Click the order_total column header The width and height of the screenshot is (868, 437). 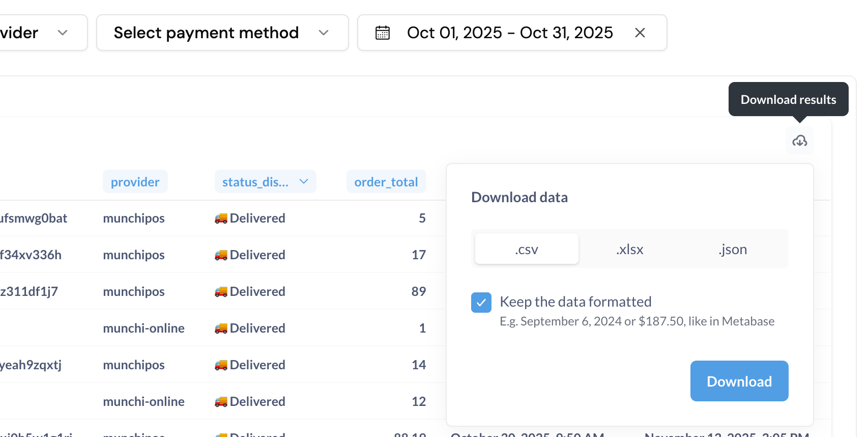point(386,182)
